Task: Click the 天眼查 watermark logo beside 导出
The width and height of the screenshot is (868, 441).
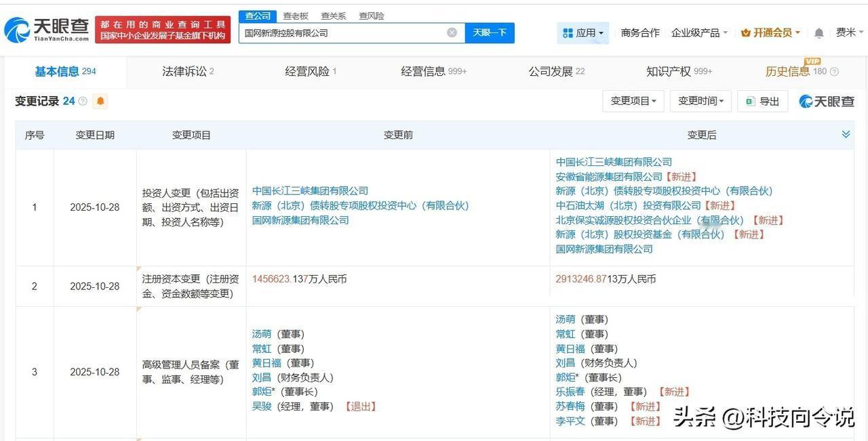Action: (x=825, y=100)
